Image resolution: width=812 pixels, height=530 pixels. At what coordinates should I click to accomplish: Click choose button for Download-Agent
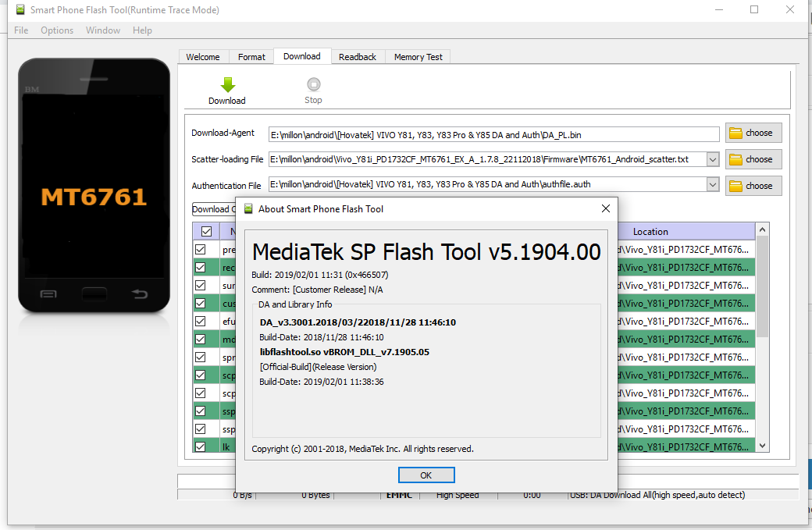pyautogui.click(x=753, y=133)
